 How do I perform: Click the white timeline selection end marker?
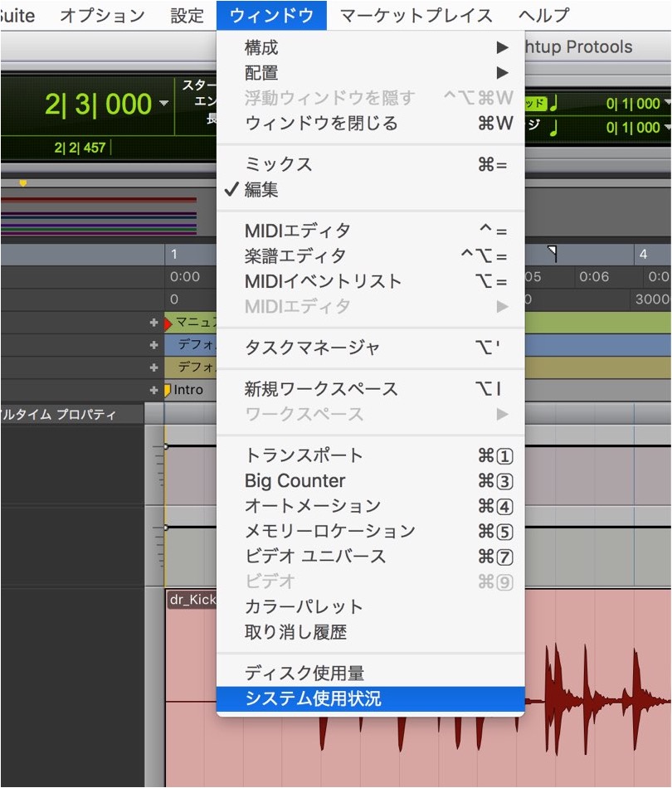(553, 253)
